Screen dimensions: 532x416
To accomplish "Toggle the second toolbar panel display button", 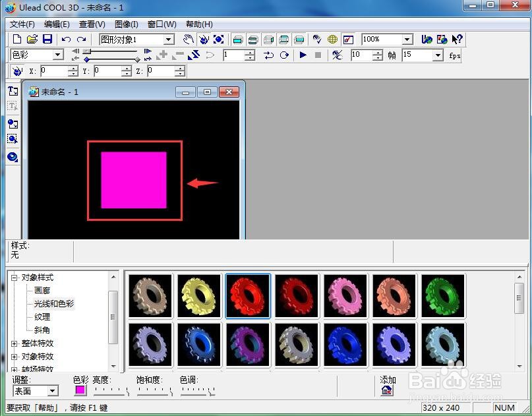I will coord(253,40).
